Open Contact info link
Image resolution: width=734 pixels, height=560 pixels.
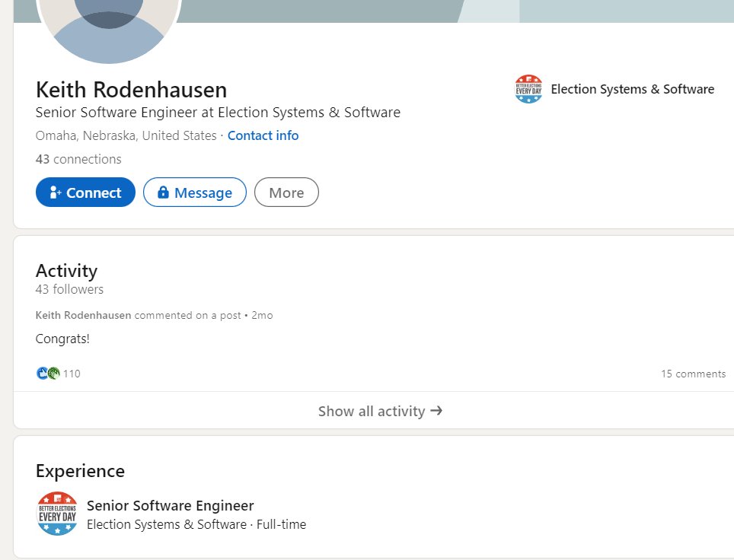(x=263, y=135)
